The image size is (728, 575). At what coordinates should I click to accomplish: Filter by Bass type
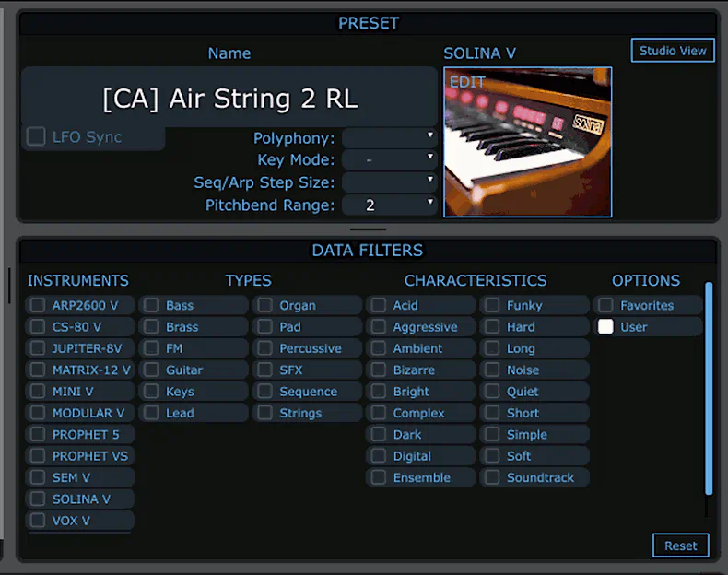tap(151, 305)
